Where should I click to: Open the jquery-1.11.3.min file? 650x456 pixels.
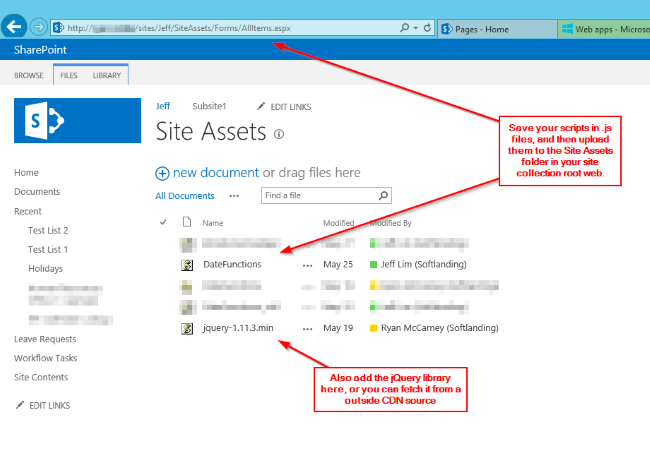(238, 328)
